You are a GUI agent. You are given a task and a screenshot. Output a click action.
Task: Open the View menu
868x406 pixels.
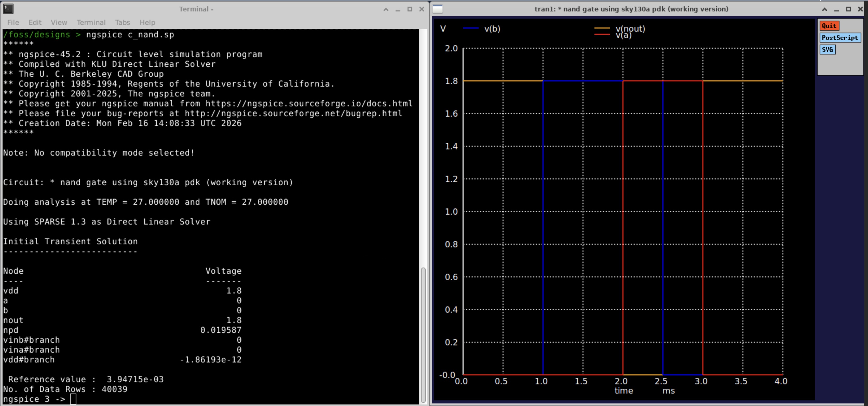click(59, 23)
